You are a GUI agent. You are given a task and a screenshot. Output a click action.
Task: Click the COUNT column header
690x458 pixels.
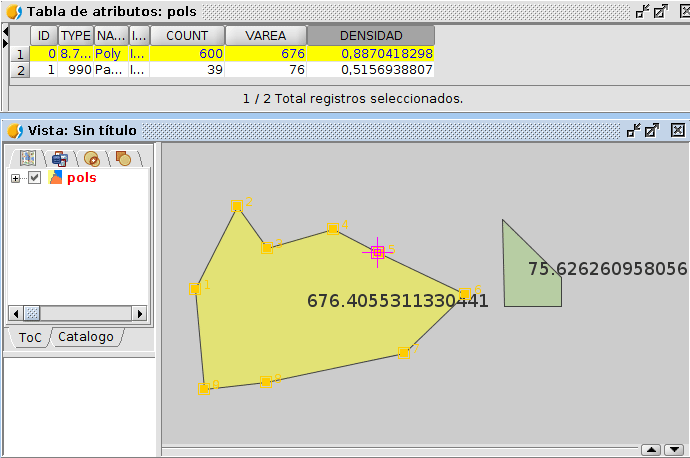coord(187,35)
